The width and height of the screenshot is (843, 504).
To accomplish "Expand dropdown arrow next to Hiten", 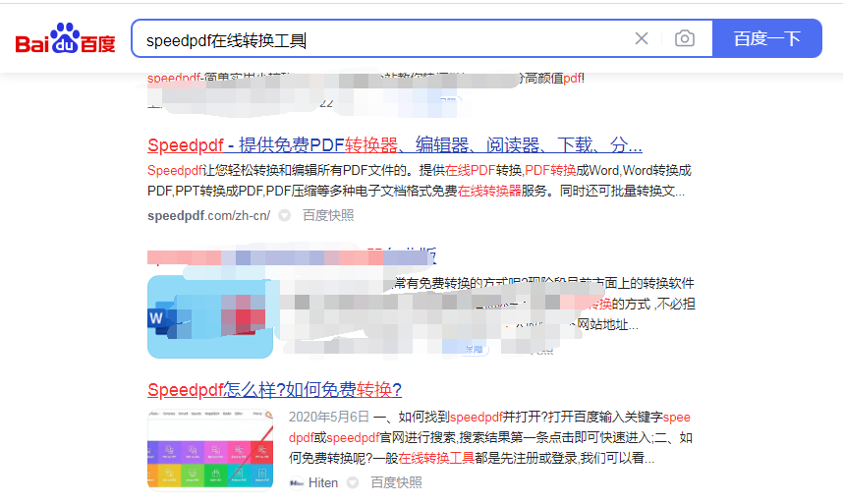I will (353, 483).
